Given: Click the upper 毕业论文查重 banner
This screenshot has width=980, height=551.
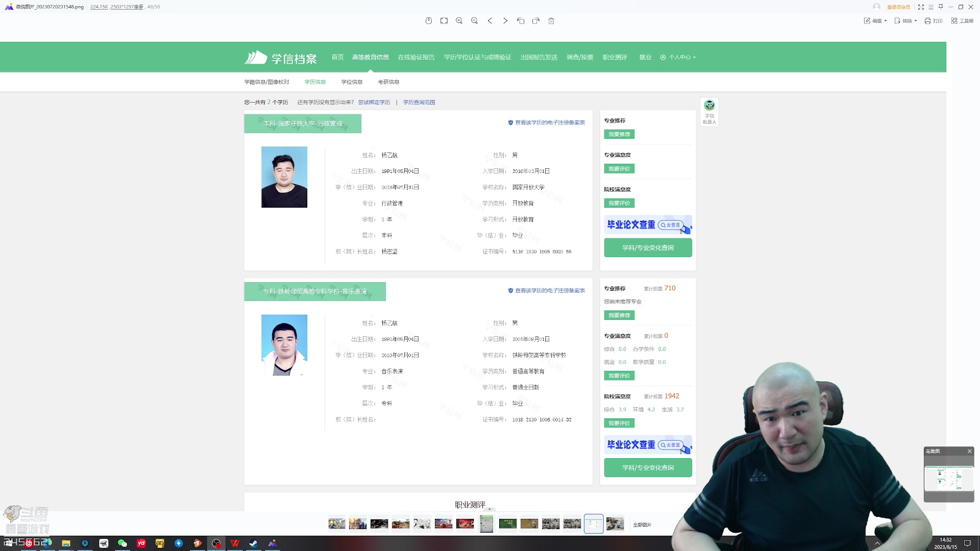Looking at the screenshot, I should (648, 224).
